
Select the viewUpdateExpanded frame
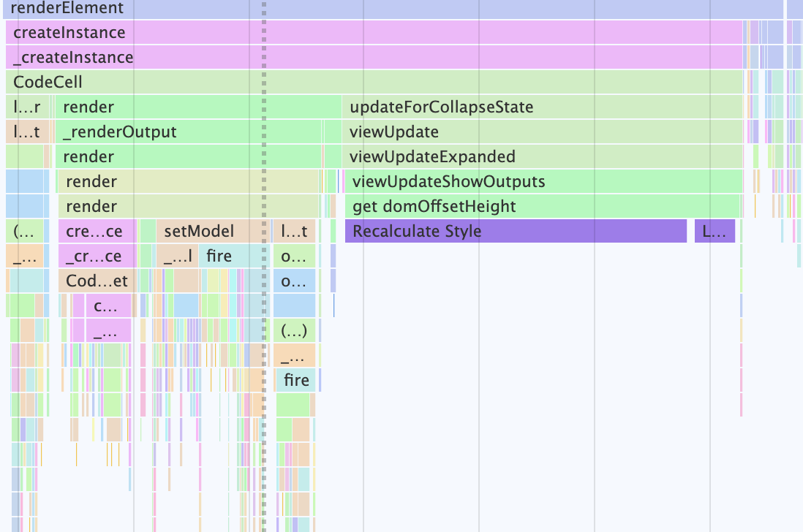[431, 156]
